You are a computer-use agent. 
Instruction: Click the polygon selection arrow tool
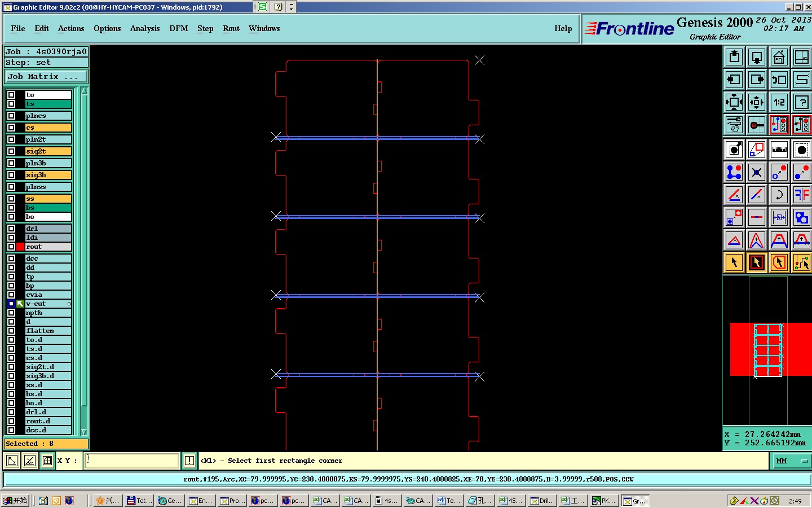coord(779,262)
